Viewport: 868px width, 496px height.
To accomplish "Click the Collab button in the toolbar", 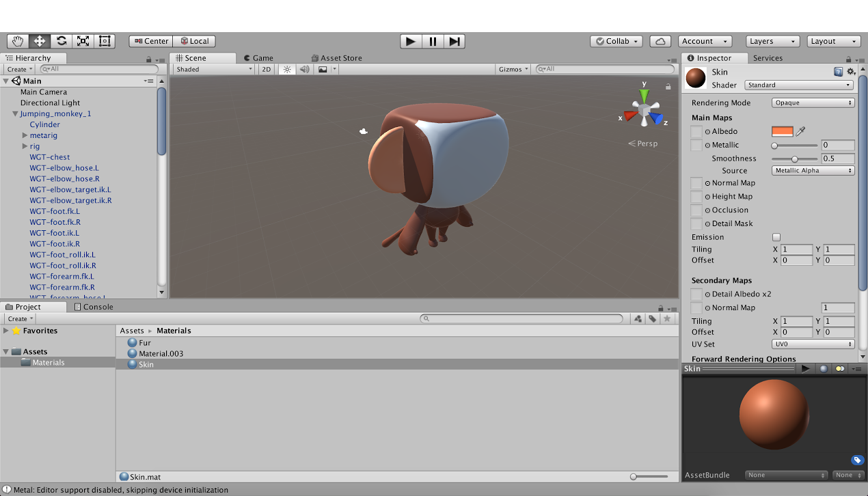I will [x=614, y=41].
